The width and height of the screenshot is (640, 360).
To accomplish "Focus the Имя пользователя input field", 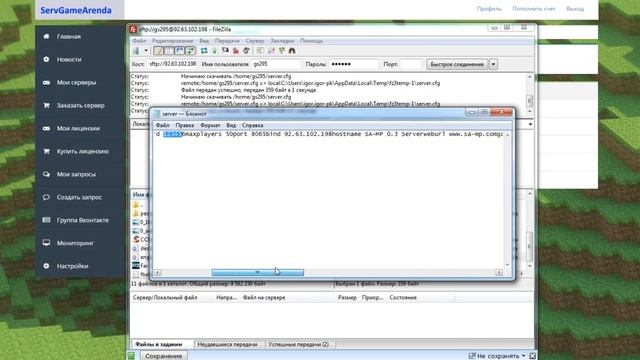I will tap(276, 64).
